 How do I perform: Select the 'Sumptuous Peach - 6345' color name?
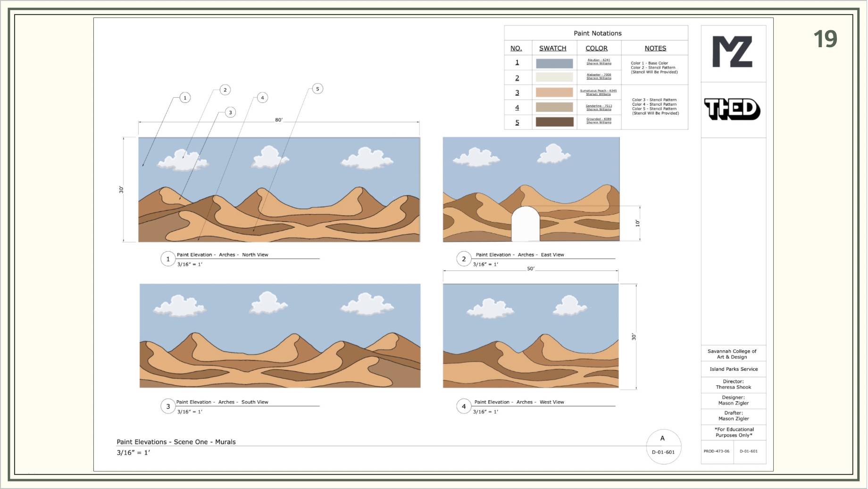[598, 91]
